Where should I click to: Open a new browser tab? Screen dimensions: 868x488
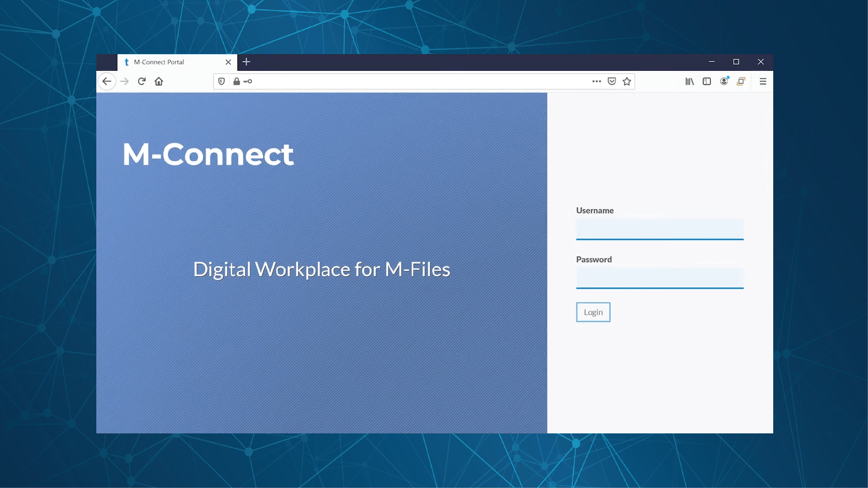(246, 62)
